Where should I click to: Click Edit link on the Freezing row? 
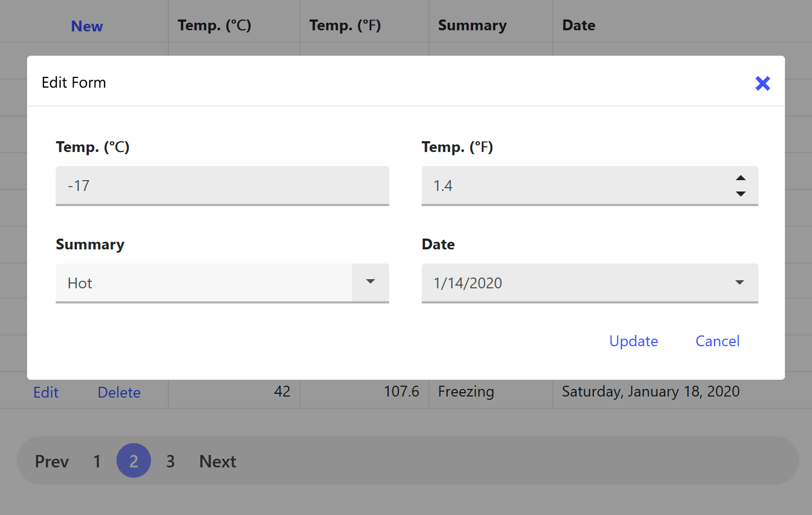coord(46,392)
